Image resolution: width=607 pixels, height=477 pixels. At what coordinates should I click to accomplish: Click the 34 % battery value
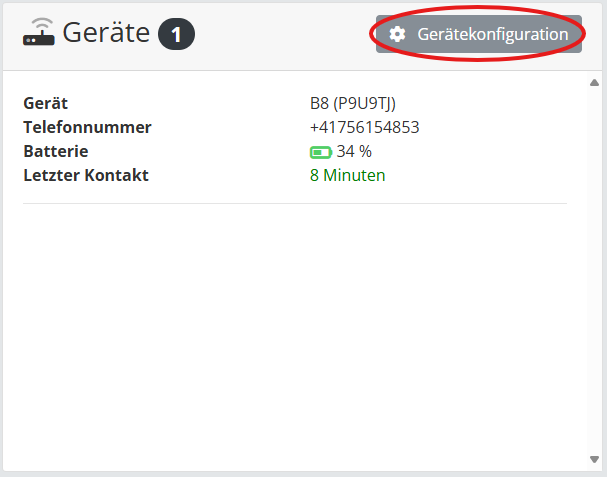pos(354,152)
